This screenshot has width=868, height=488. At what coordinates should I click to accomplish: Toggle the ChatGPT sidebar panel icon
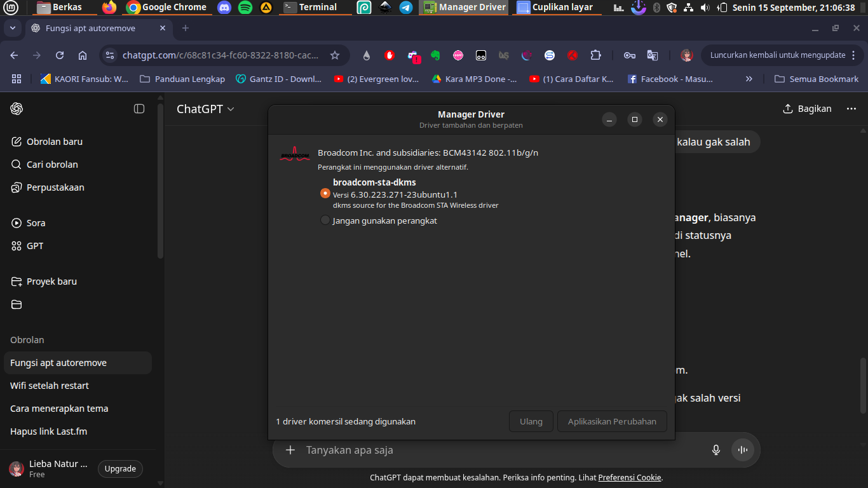coord(139,109)
